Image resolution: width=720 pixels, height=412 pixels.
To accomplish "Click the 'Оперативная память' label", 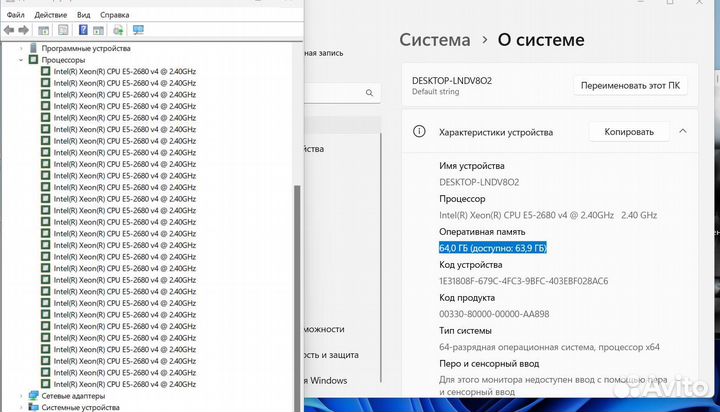I will click(482, 231).
